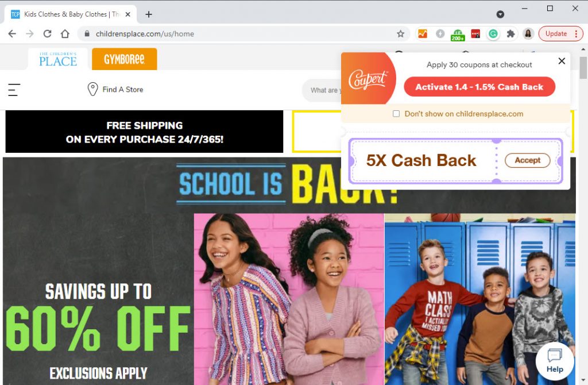The image size is (588, 385).
Task: Open a new browser tab
Action: click(149, 14)
